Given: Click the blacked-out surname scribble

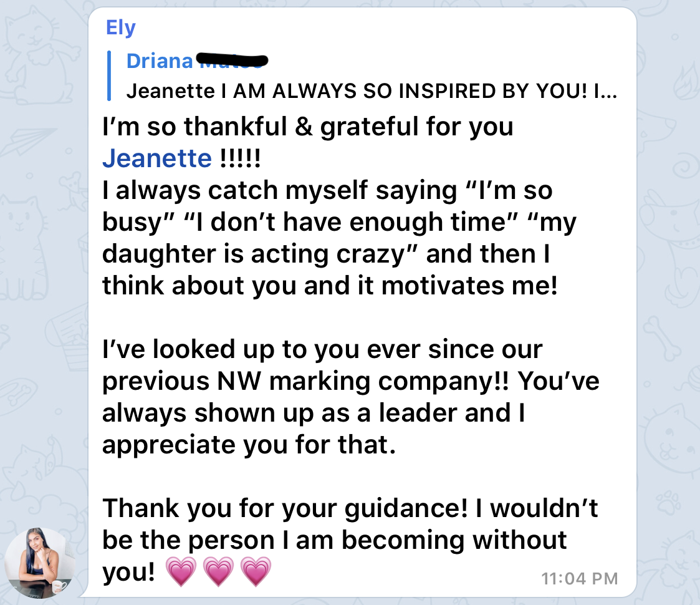Looking at the screenshot, I should point(232,60).
